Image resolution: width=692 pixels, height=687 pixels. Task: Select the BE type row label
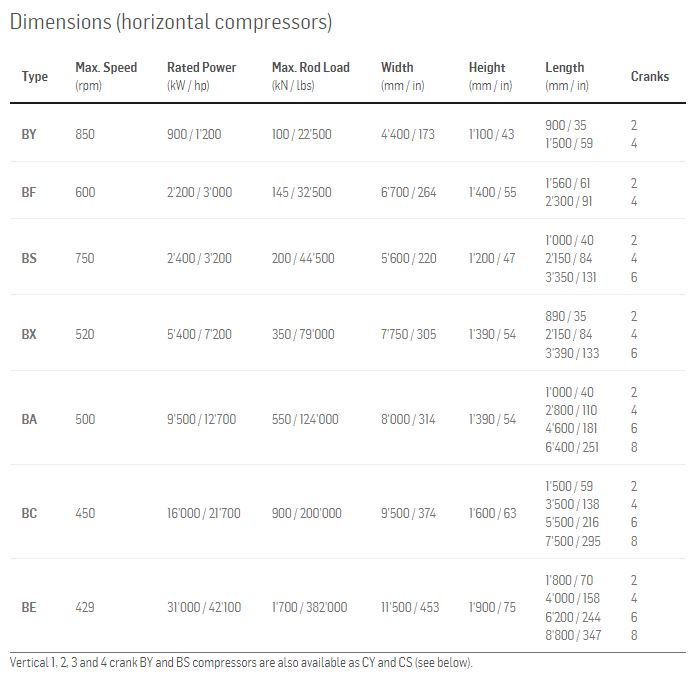coord(29,607)
